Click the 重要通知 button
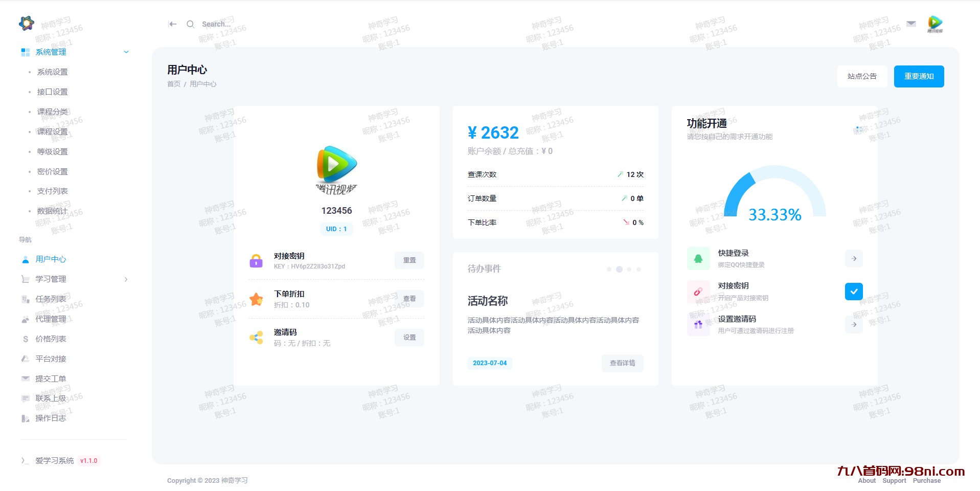The height and width of the screenshot is (491, 980). [x=919, y=76]
